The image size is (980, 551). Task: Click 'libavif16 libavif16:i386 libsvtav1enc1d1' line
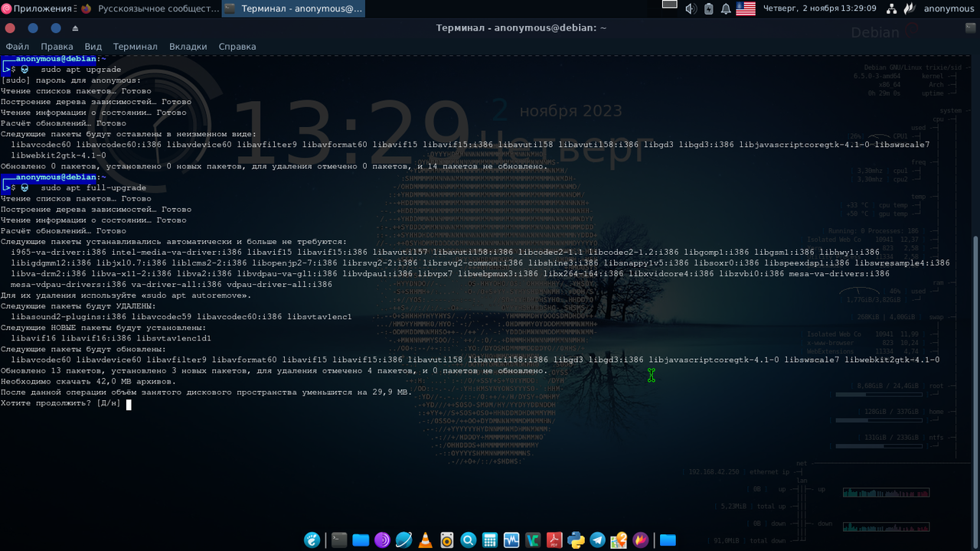coord(111,338)
